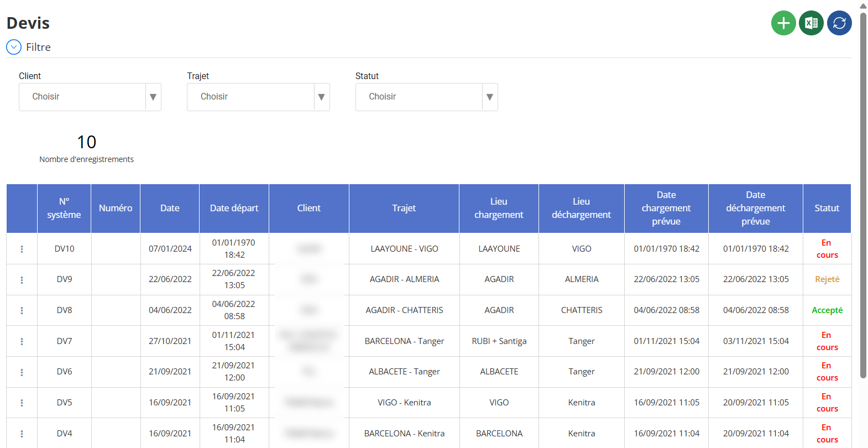Click the ALBACETE loading place cell
The height and width of the screenshot is (448, 868).
coord(499,372)
